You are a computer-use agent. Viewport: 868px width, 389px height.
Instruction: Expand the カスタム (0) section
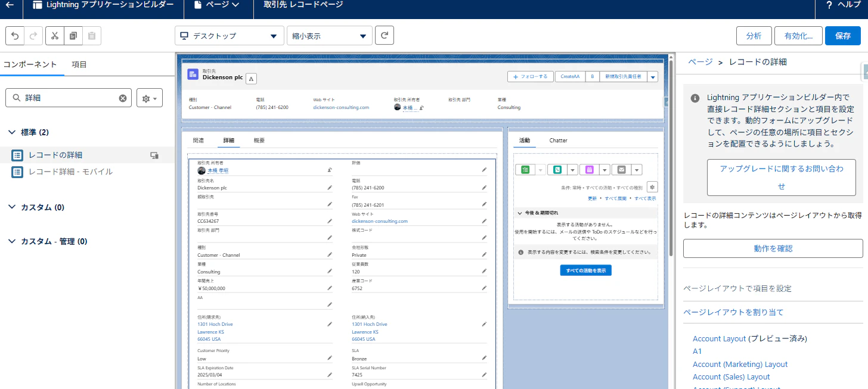12,207
